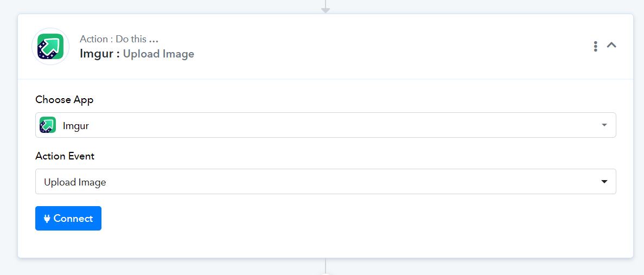Click the "Imgur" text inside Choose App field
The height and width of the screenshot is (275, 644).
point(76,126)
